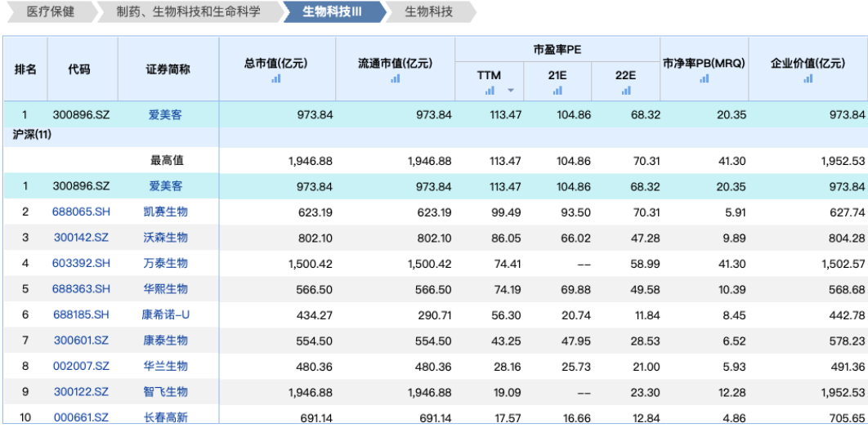Click chart icon under 市净率PB(MRQ) column
Image resolution: width=868 pixels, height=432 pixels.
[704, 78]
